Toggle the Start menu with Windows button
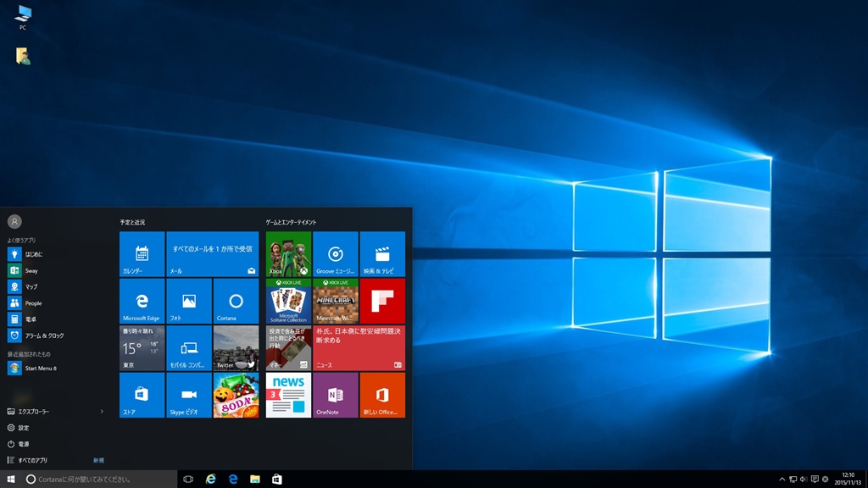868x488 pixels. 11,480
